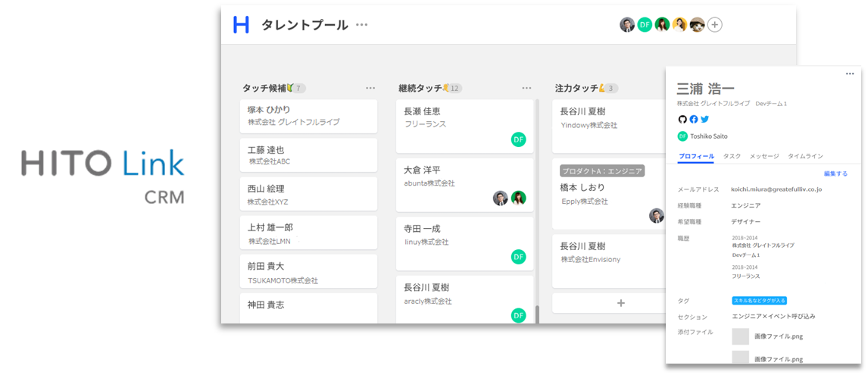Screen dimensions: 868x375
Task: Open 西山 絵理 card
Action: point(308,194)
